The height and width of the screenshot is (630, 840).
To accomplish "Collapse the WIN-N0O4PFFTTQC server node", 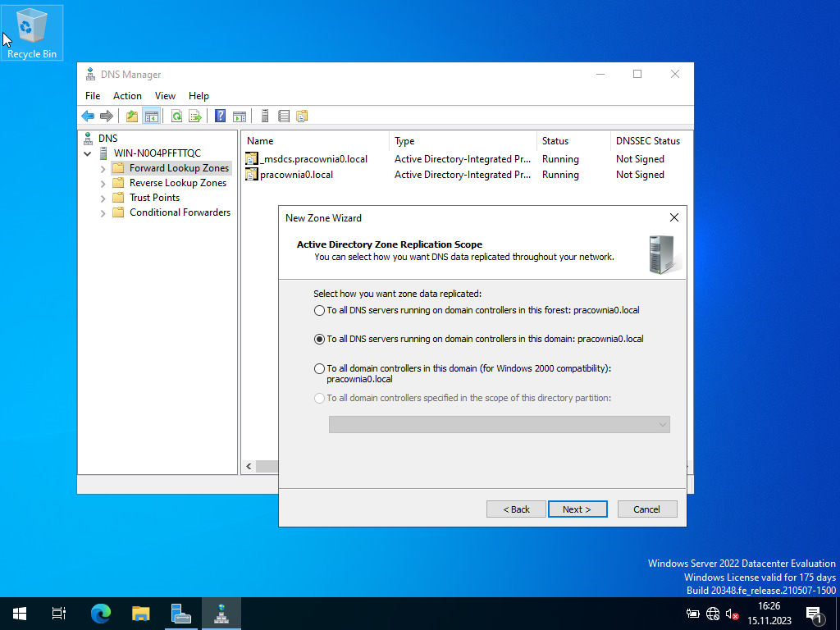I will 87,153.
